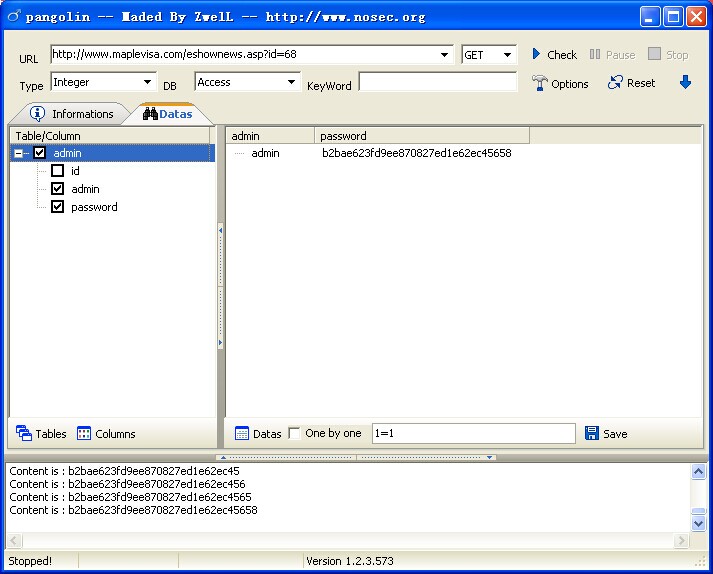The height and width of the screenshot is (574, 713).
Task: Click the 1=1 condition input field
Action: point(474,433)
